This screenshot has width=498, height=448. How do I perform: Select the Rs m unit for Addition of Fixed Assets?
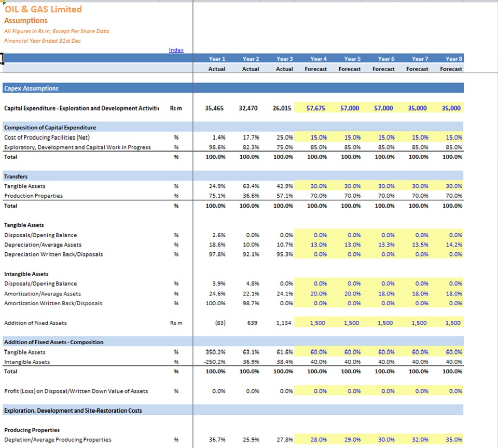click(176, 323)
